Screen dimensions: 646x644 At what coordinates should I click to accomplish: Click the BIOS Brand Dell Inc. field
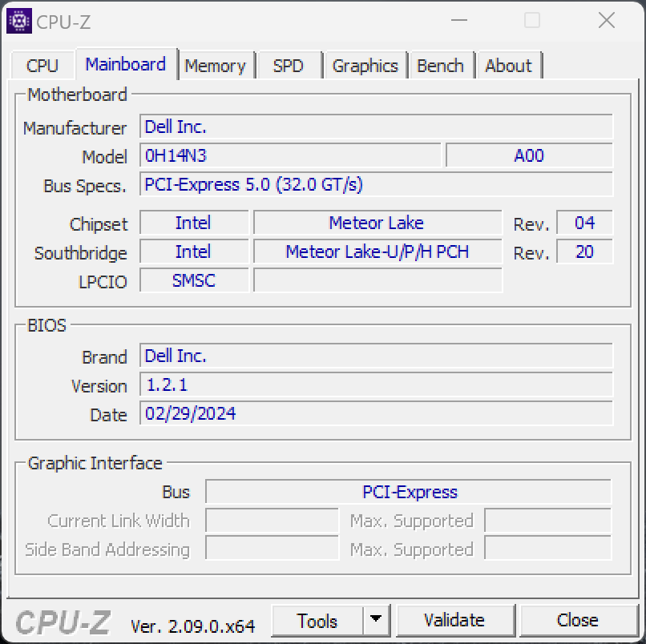pyautogui.click(x=376, y=356)
